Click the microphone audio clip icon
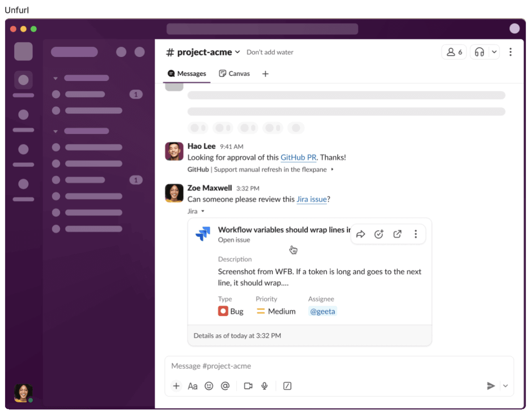Image resolution: width=532 pixels, height=415 pixels. [264, 386]
